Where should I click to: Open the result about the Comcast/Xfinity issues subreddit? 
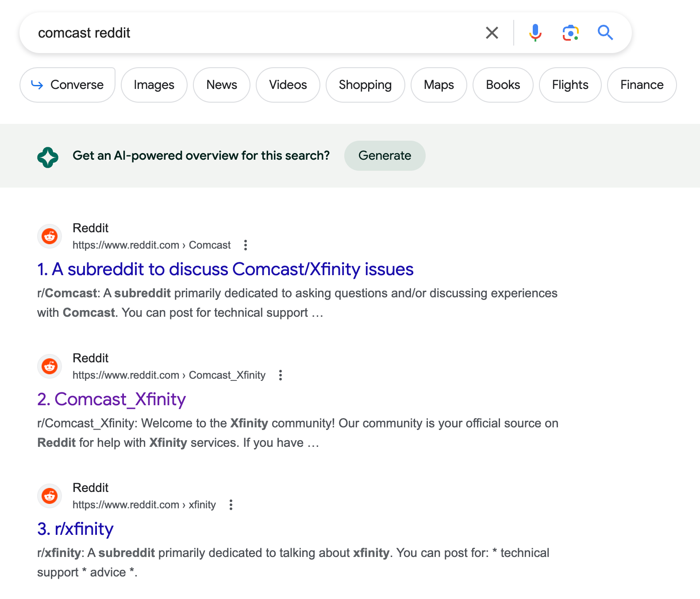click(226, 269)
